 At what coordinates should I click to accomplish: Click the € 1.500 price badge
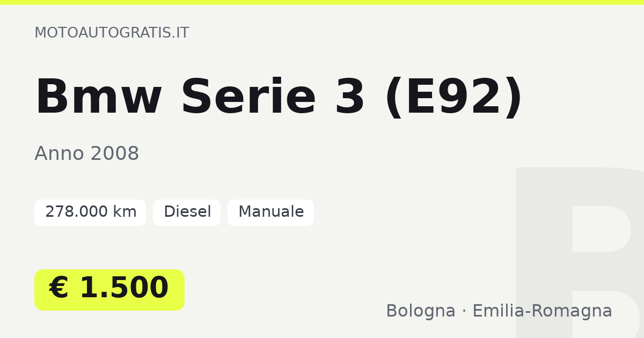[109, 290]
